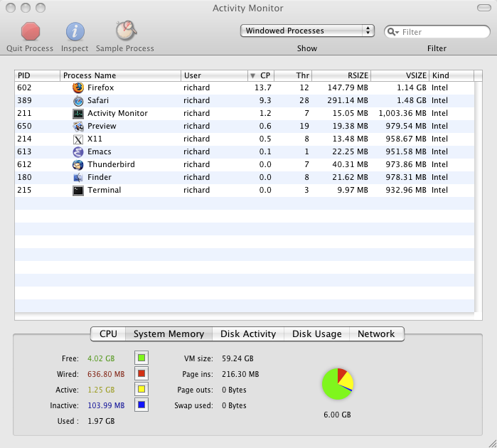Click the Quit Process stop-sign icon
This screenshot has height=448, width=497.
point(30,31)
